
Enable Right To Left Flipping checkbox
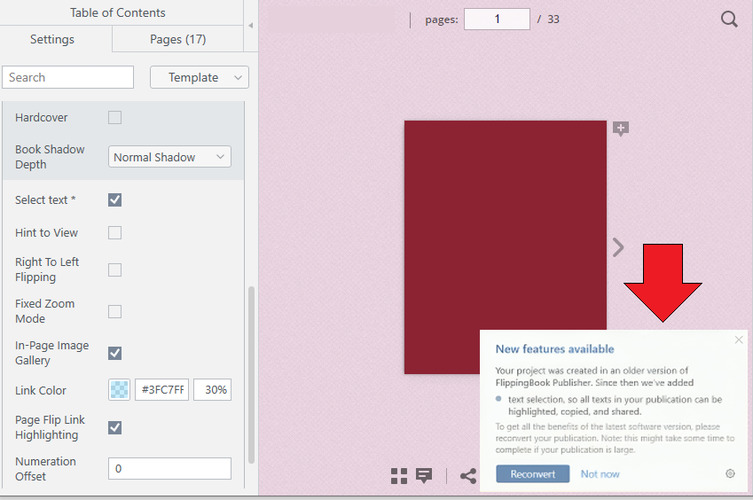pos(115,270)
